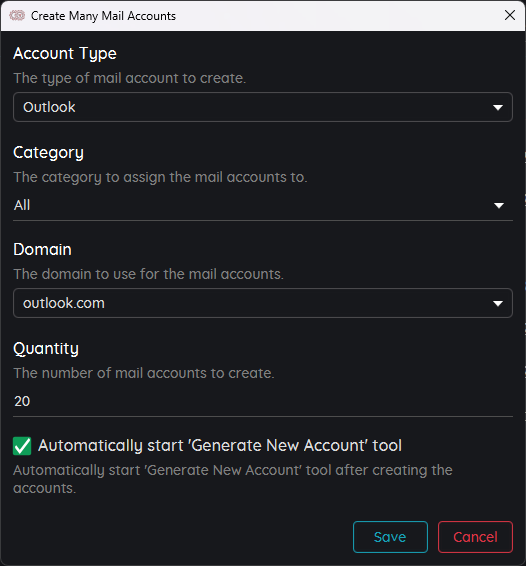Expand the Category selector showing All
This screenshot has width=526, height=566.
pos(263,205)
